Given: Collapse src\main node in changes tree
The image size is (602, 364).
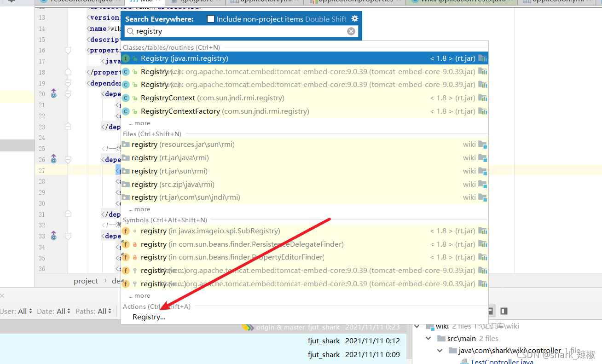Looking at the screenshot, I should [428, 339].
